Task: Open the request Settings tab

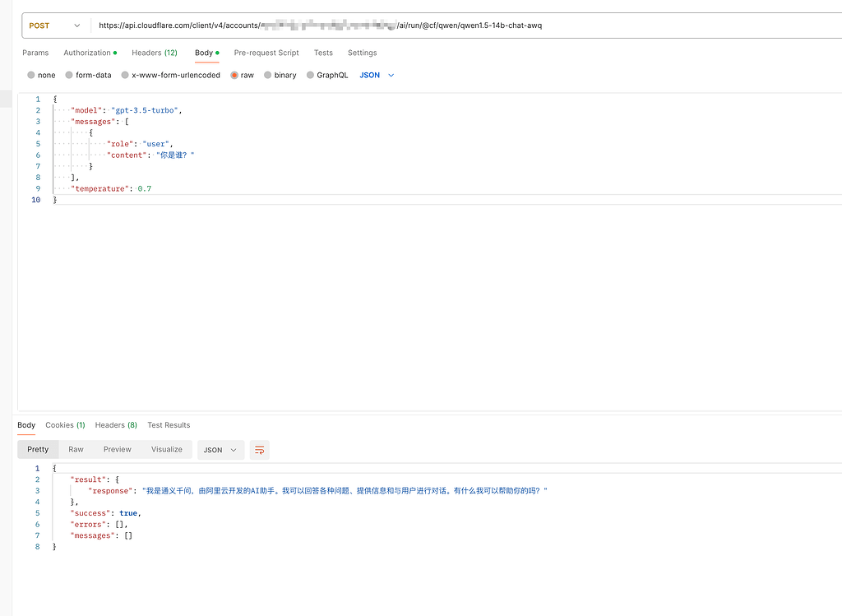Action: pos(363,53)
